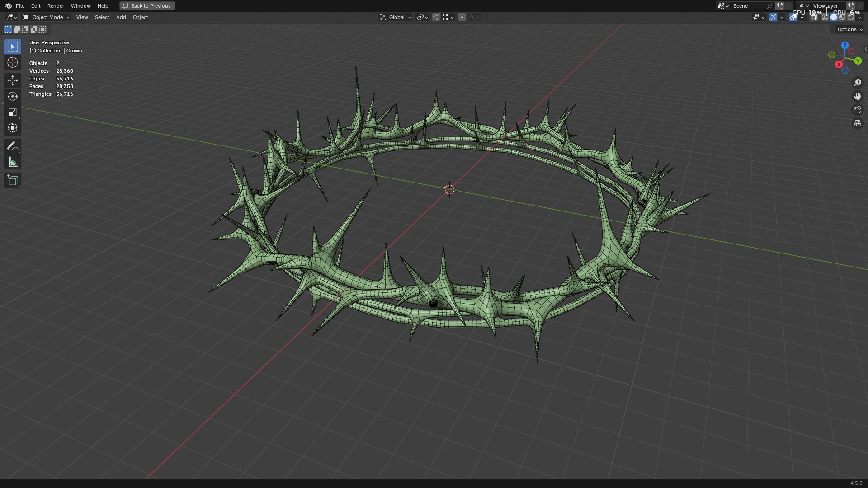
Task: Click the Zoom view magnifier icon
Action: click(x=858, y=83)
